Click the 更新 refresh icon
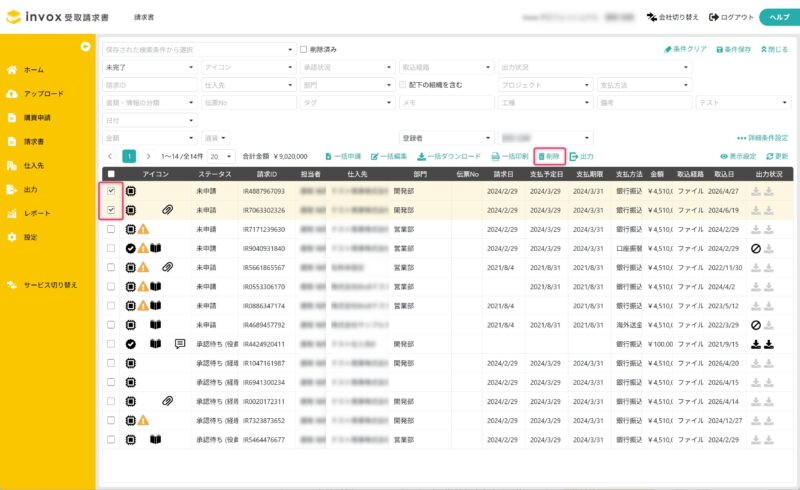This screenshot has width=800, height=490. pyautogui.click(x=770, y=157)
